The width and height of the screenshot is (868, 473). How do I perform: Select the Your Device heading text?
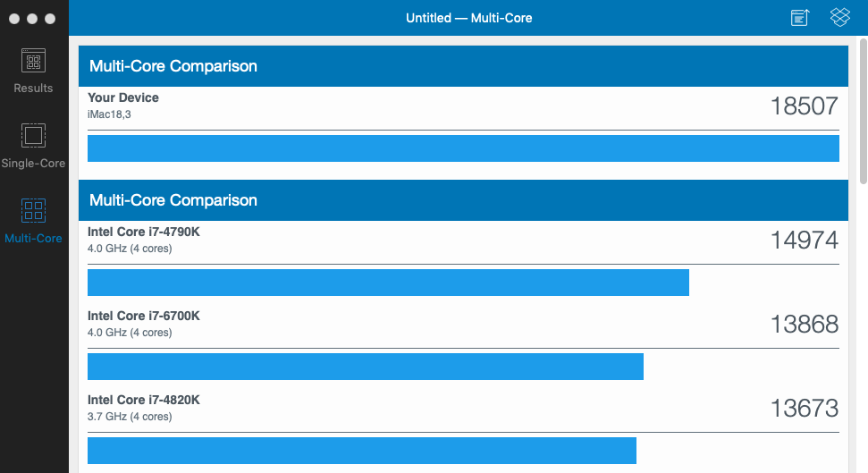(x=122, y=97)
